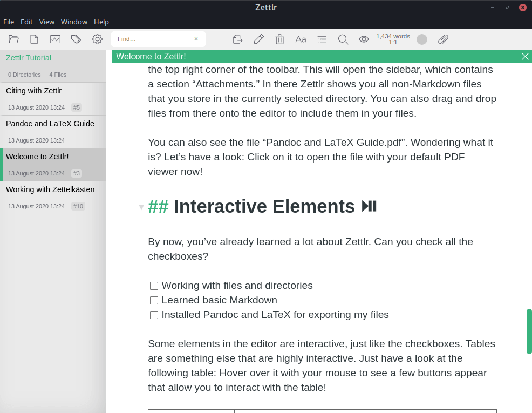This screenshot has height=413, width=532.
Task: Open the search magnifier in toolbar
Action: pos(343,39)
